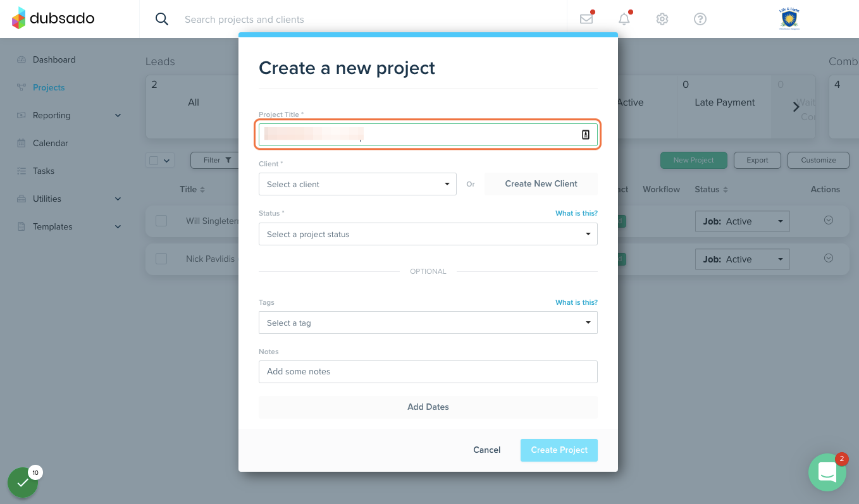This screenshot has width=859, height=504.
Task: Click the Workflow column header
Action: point(661,189)
